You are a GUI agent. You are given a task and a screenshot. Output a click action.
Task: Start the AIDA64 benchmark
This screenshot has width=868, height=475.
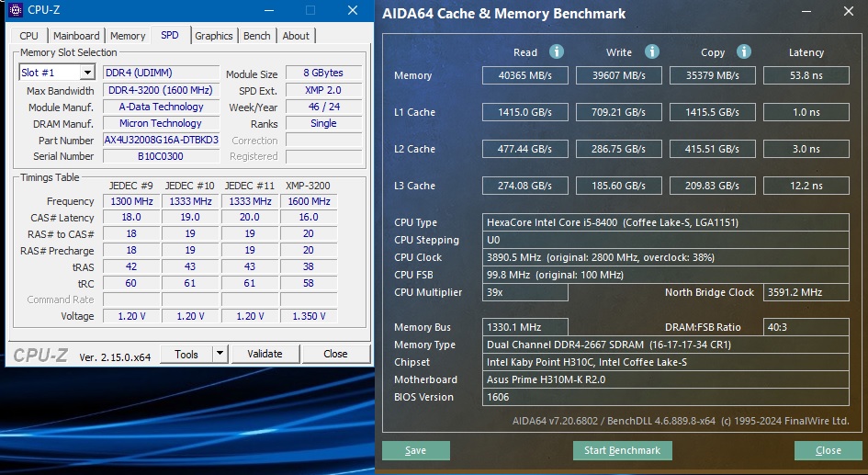pos(622,450)
